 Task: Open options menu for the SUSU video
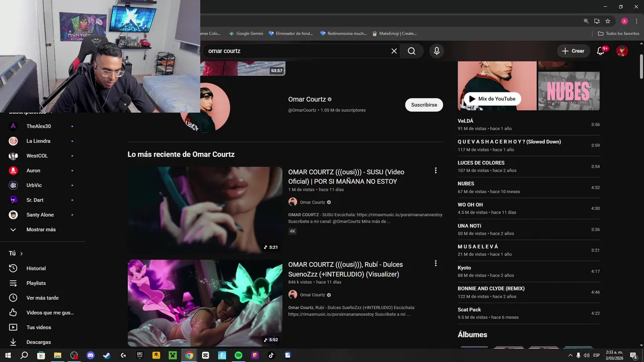point(436,170)
